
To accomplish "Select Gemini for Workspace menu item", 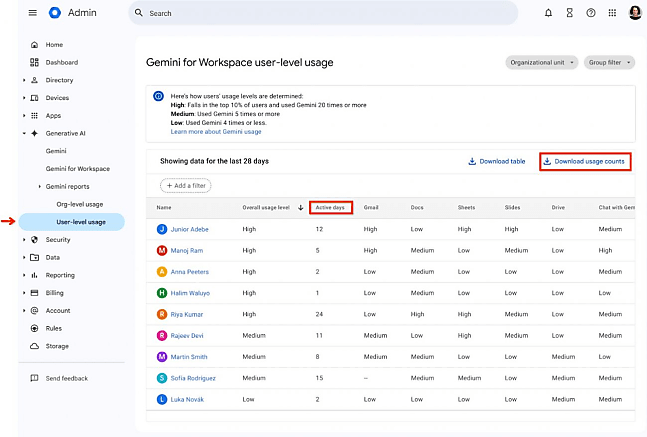I will (78, 169).
